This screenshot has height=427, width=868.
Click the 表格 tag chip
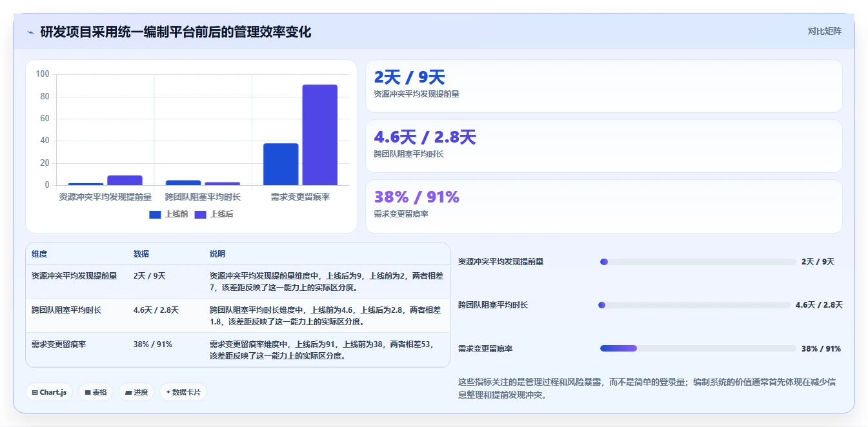[96, 392]
